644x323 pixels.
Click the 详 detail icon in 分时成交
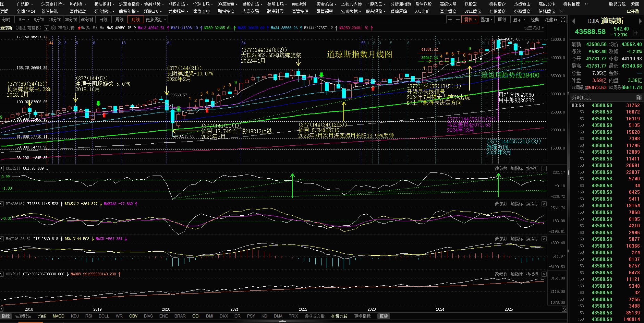pos(639,97)
